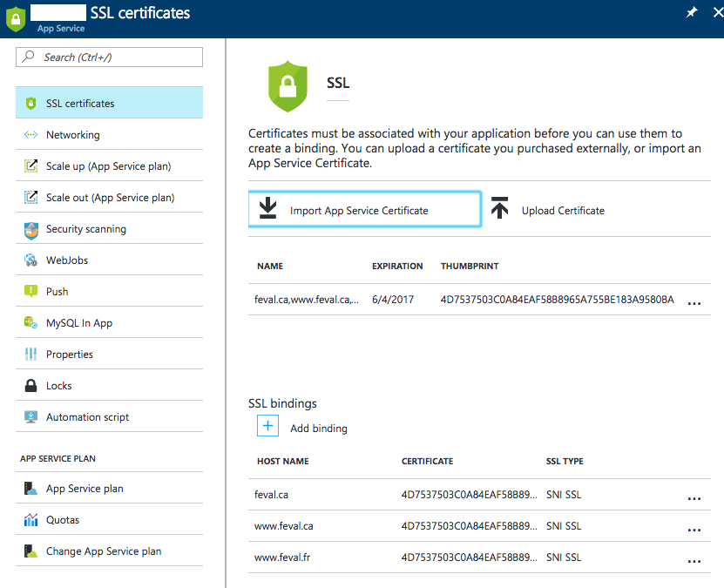Click SNI SSL in the www.feval.fr row

pos(564,558)
